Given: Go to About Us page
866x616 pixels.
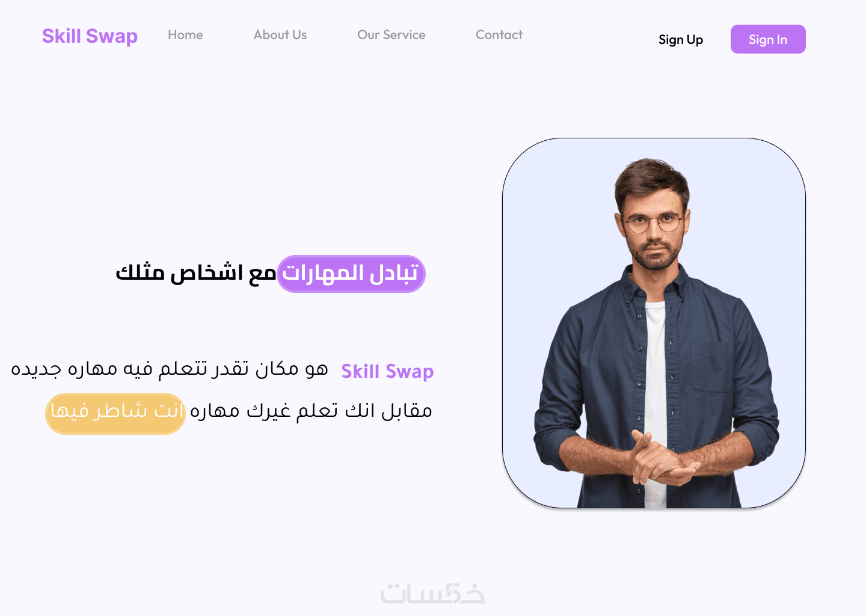Looking at the screenshot, I should (x=280, y=35).
